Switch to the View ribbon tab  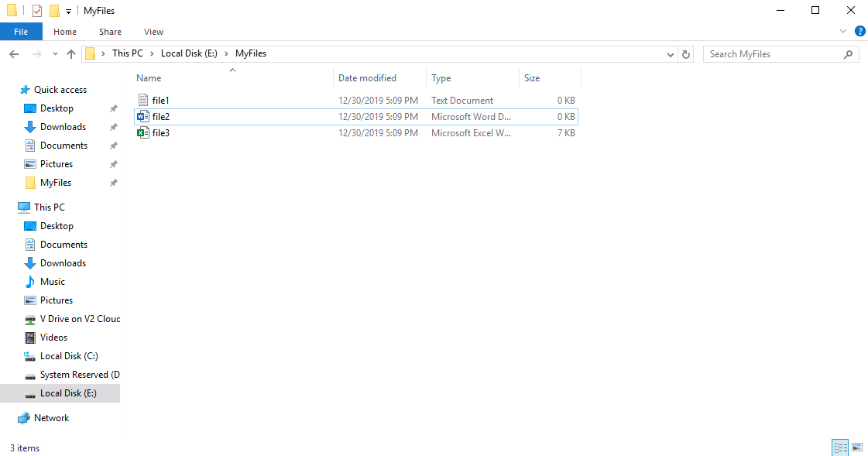tap(153, 32)
